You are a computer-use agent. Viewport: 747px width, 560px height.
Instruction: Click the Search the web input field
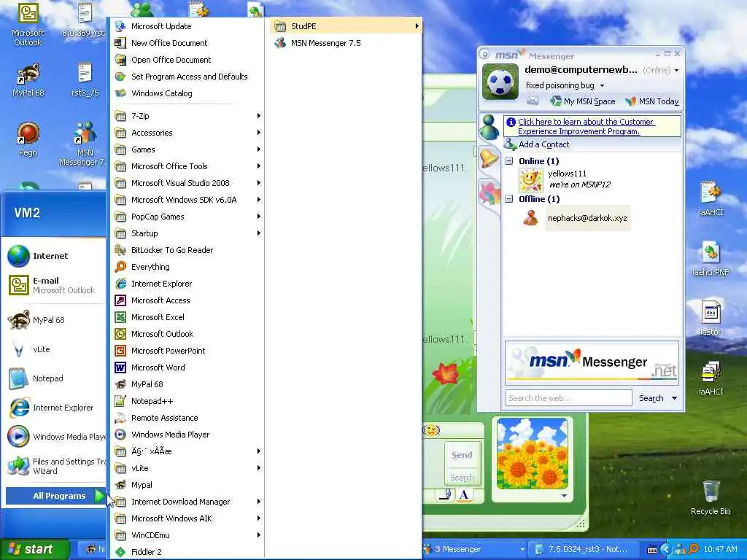click(x=569, y=398)
